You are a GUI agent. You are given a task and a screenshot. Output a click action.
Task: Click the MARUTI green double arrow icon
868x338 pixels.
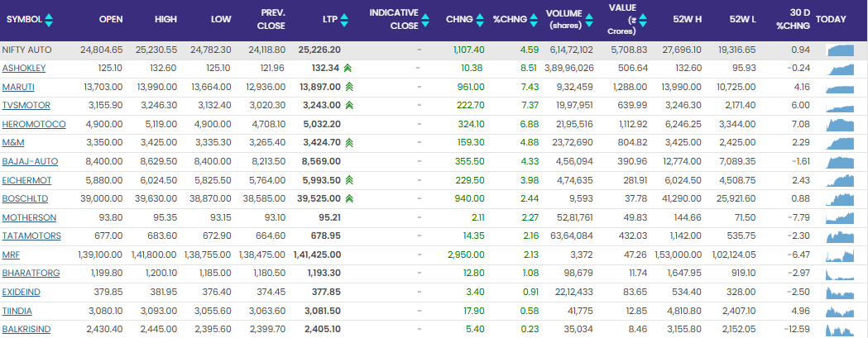click(349, 87)
